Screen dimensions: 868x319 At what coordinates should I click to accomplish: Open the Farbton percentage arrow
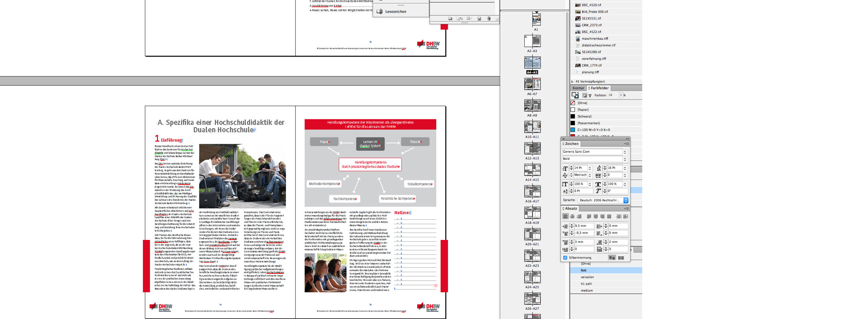(621, 95)
